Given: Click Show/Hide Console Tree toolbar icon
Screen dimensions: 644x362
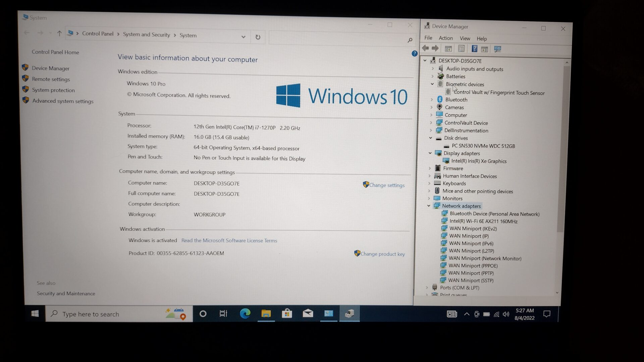Looking at the screenshot, I should click(x=448, y=49).
